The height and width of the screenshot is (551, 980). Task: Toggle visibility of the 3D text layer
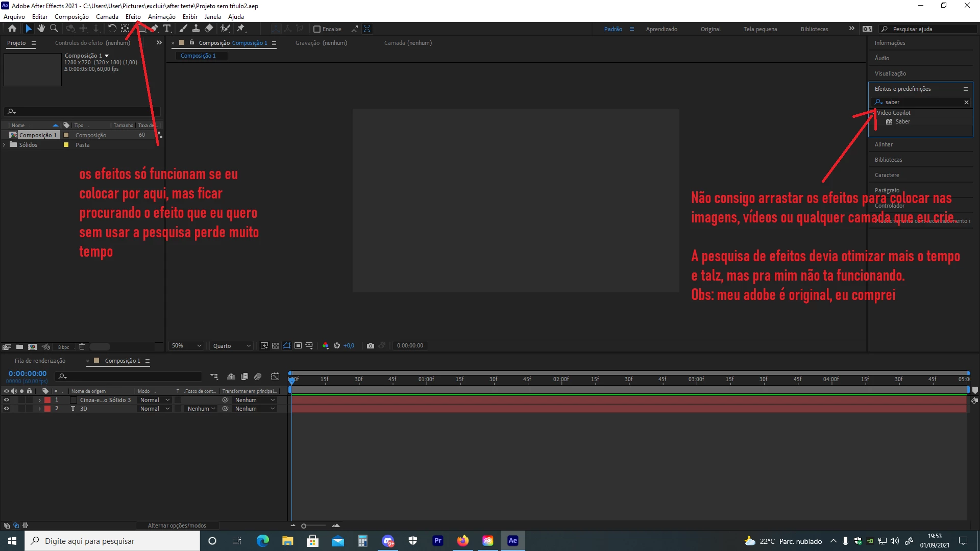(x=7, y=409)
